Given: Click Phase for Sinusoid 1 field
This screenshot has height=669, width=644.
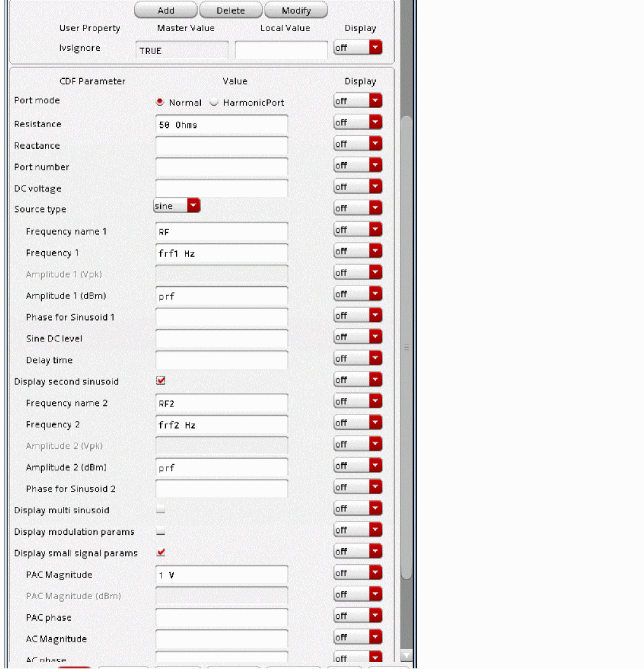Looking at the screenshot, I should point(222,317).
